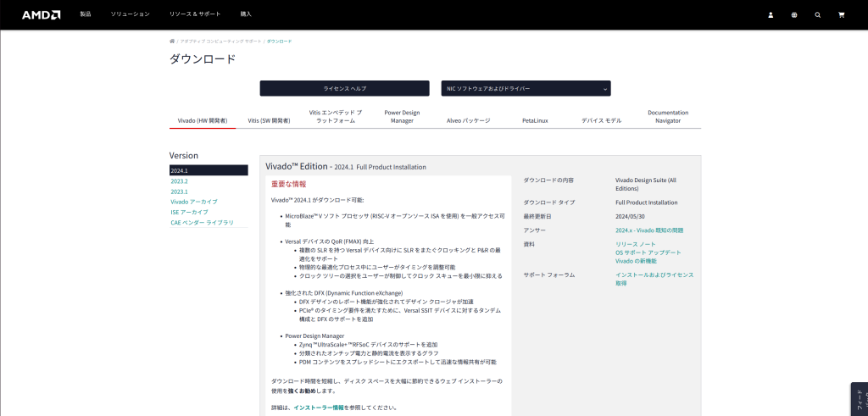Image resolution: width=868 pixels, height=416 pixels.
Task: Open the user account icon
Action: (771, 14)
